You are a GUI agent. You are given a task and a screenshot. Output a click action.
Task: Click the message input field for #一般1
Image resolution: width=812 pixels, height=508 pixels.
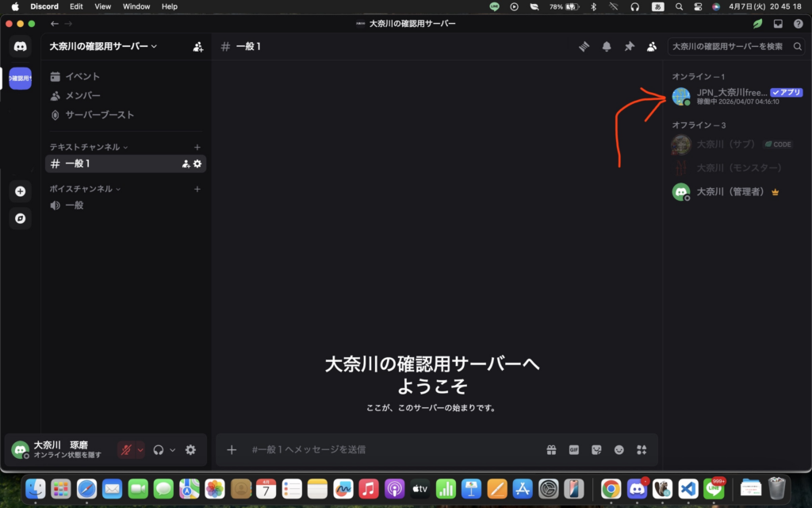point(389,450)
